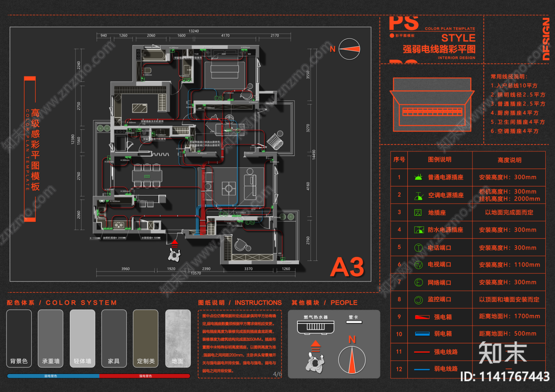Select the red 强电箱 symbol in legend

(x=422, y=317)
